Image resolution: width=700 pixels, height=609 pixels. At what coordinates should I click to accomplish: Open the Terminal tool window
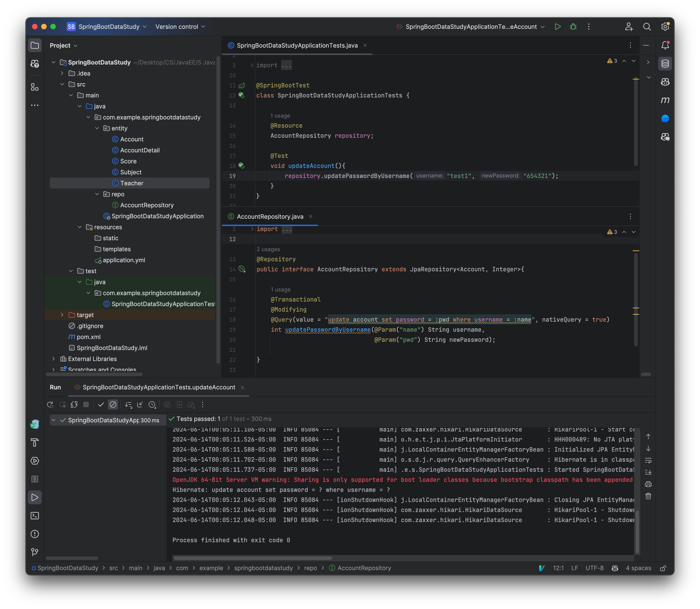[x=35, y=516]
